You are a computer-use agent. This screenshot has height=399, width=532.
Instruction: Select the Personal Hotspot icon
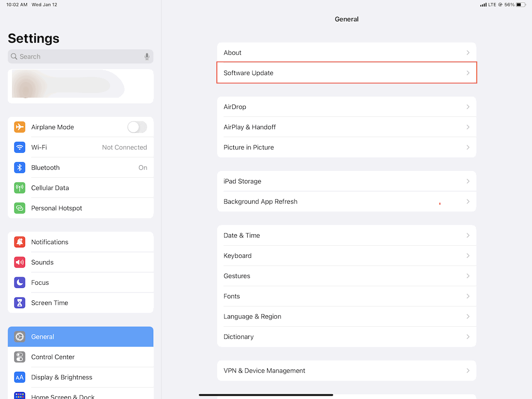click(19, 208)
